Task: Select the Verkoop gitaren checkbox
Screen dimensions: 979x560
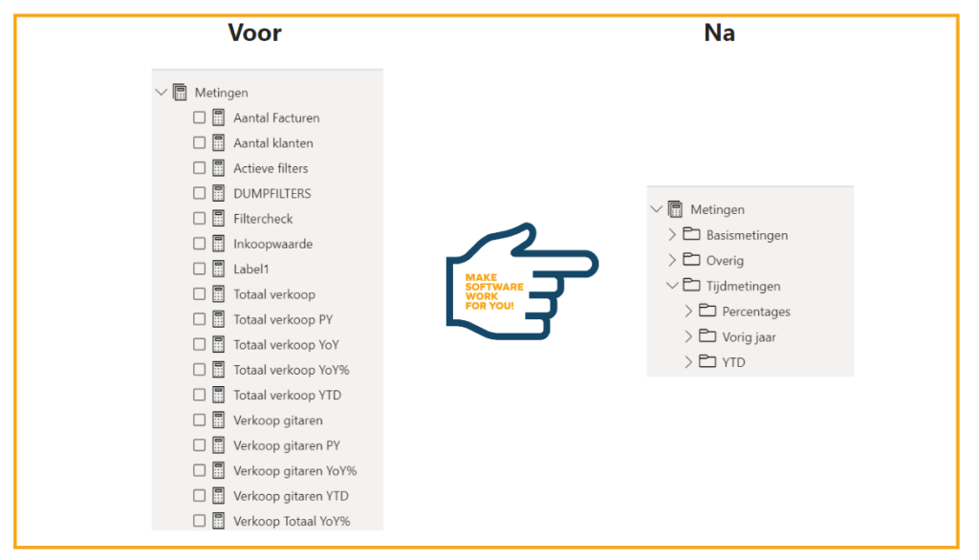Action: [199, 420]
